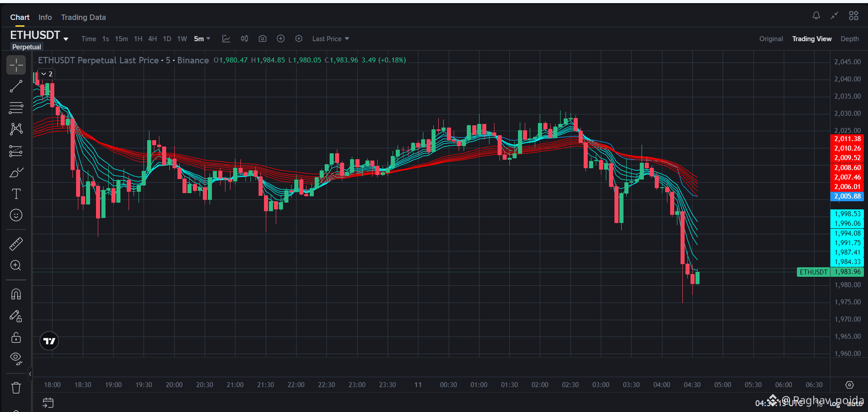Switch to the Chart tab
The height and width of the screenshot is (412, 868).
(20, 17)
